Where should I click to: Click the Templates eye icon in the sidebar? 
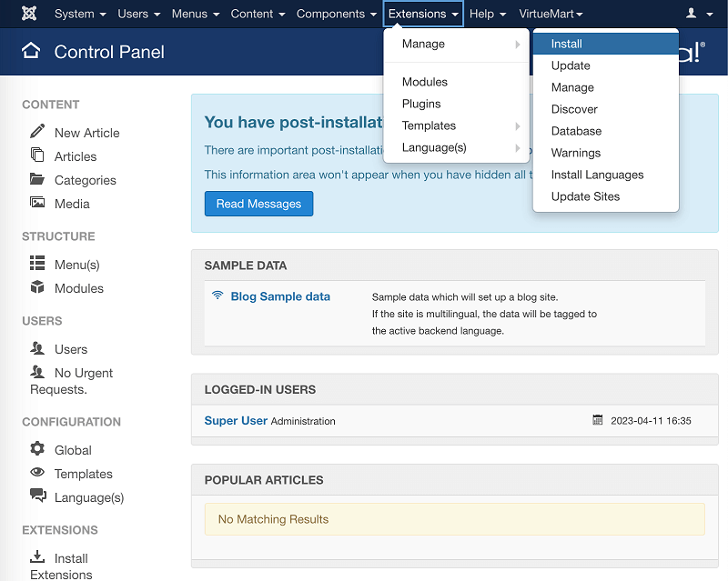click(37, 473)
